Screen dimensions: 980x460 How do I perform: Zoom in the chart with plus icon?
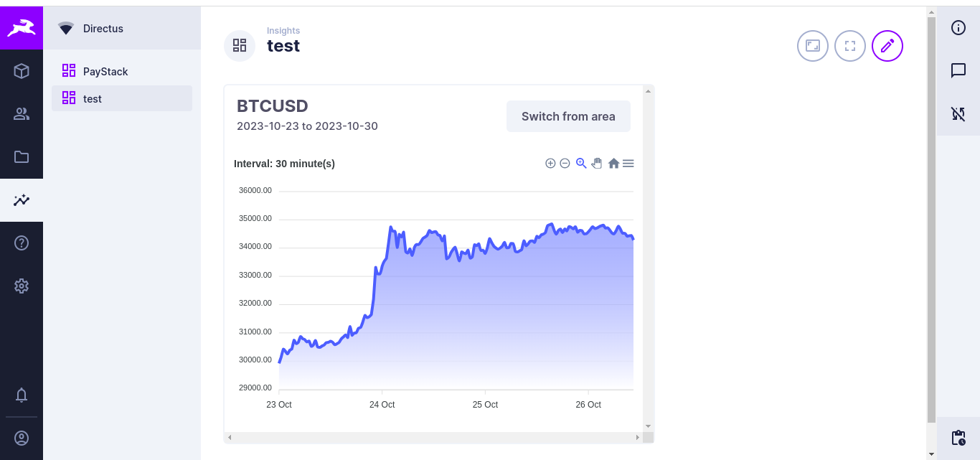click(550, 164)
